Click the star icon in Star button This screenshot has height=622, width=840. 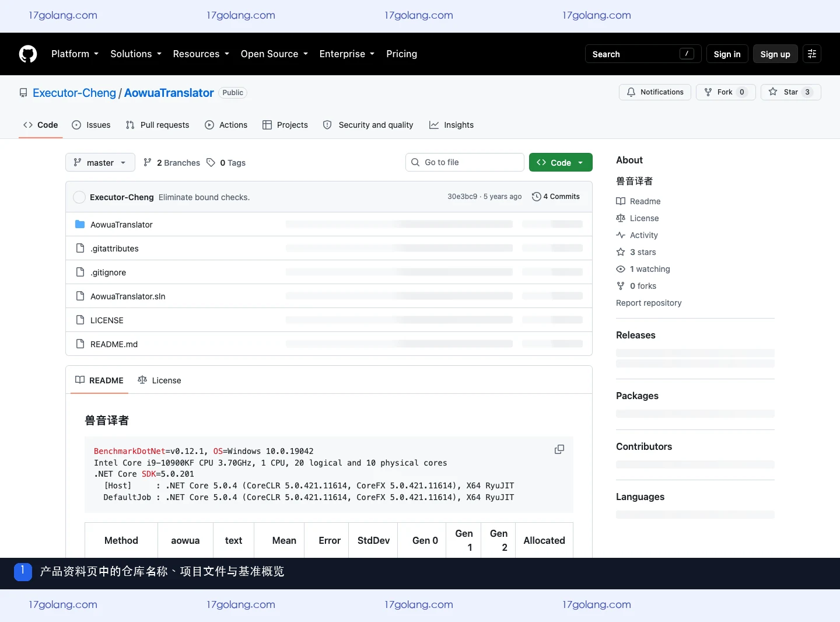click(773, 92)
